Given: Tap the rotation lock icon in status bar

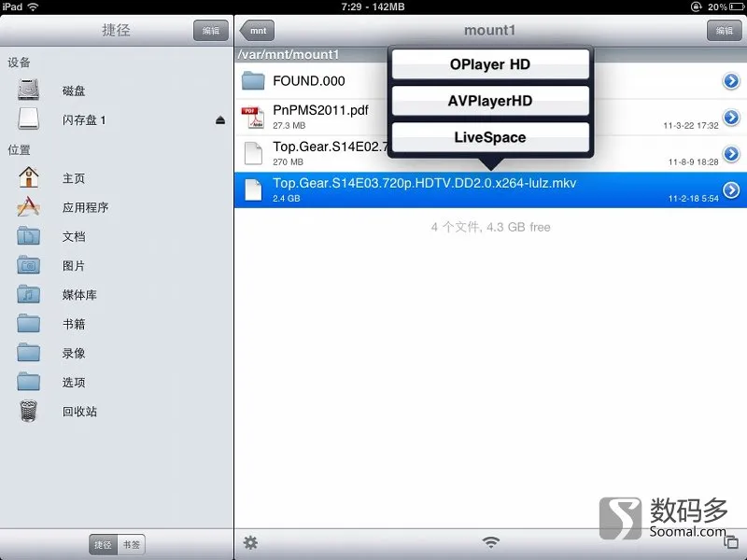Looking at the screenshot, I should click(x=696, y=7).
